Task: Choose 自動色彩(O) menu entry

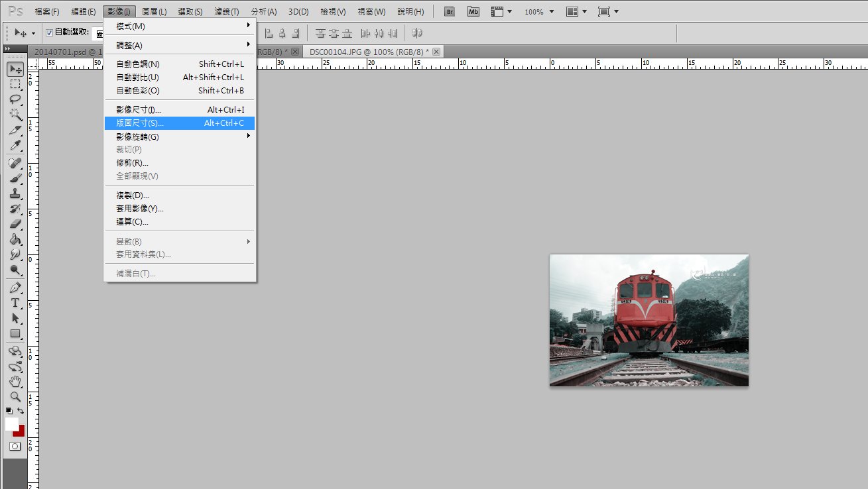Action: (179, 91)
